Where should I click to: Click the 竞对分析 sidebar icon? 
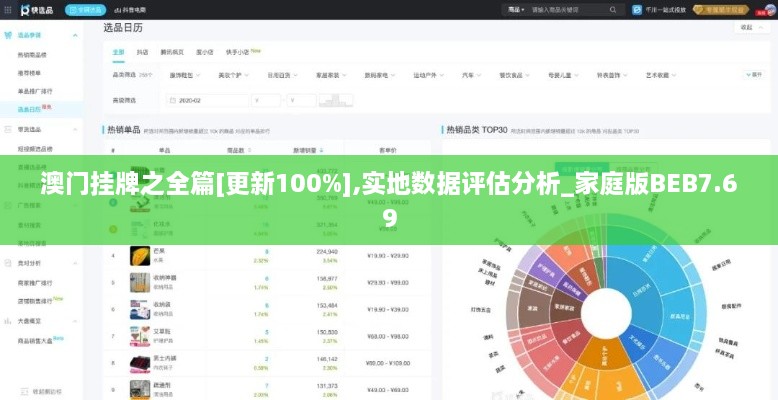(8, 263)
